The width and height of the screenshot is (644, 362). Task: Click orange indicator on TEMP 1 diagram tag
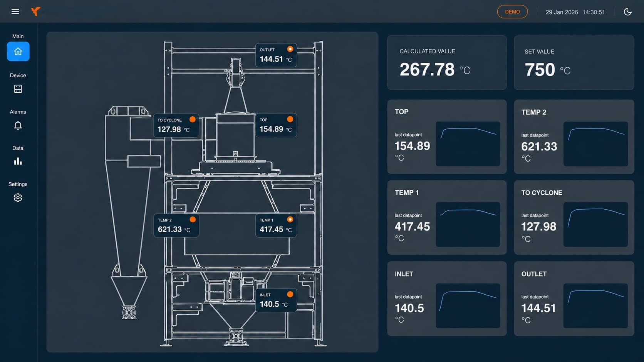coord(290,220)
